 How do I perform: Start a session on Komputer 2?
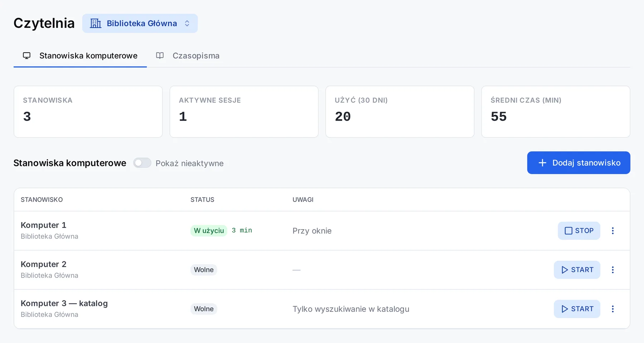[577, 270]
